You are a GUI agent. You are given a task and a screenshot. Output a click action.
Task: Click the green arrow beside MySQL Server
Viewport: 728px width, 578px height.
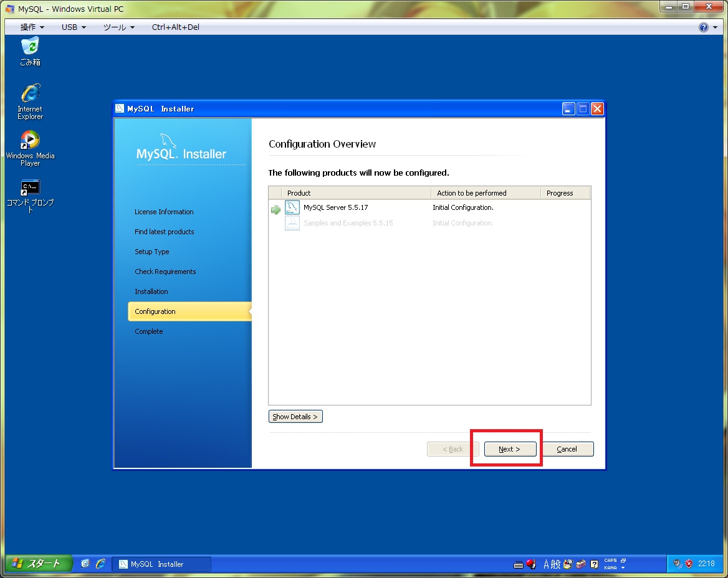tap(275, 210)
